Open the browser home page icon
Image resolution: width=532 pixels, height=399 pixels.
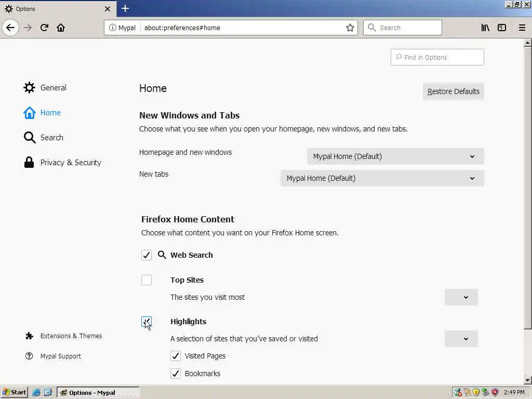61,28
